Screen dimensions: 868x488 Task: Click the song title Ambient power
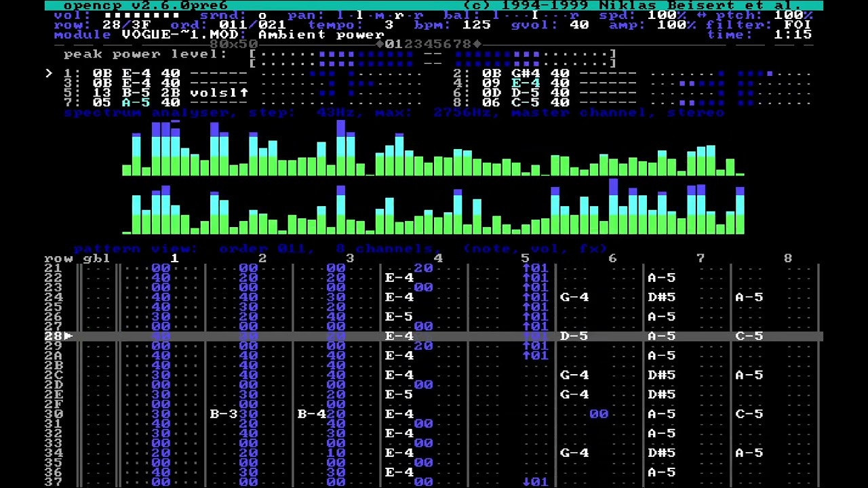(x=321, y=35)
